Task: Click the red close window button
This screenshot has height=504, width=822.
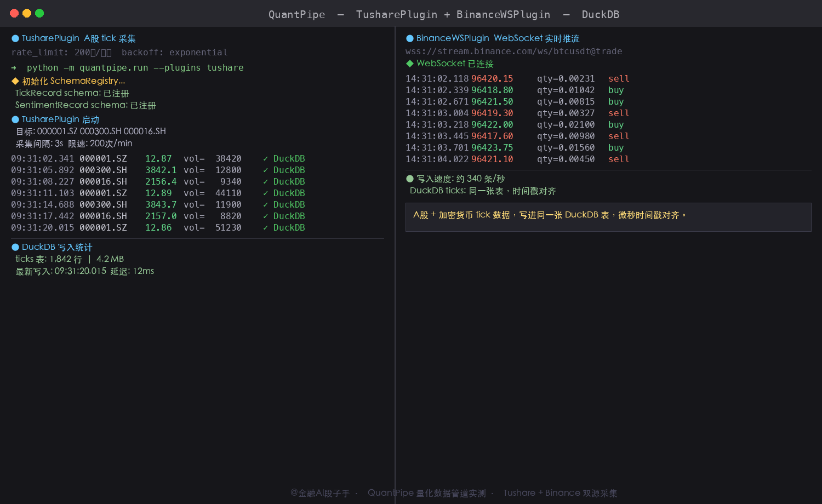Action: (14, 13)
